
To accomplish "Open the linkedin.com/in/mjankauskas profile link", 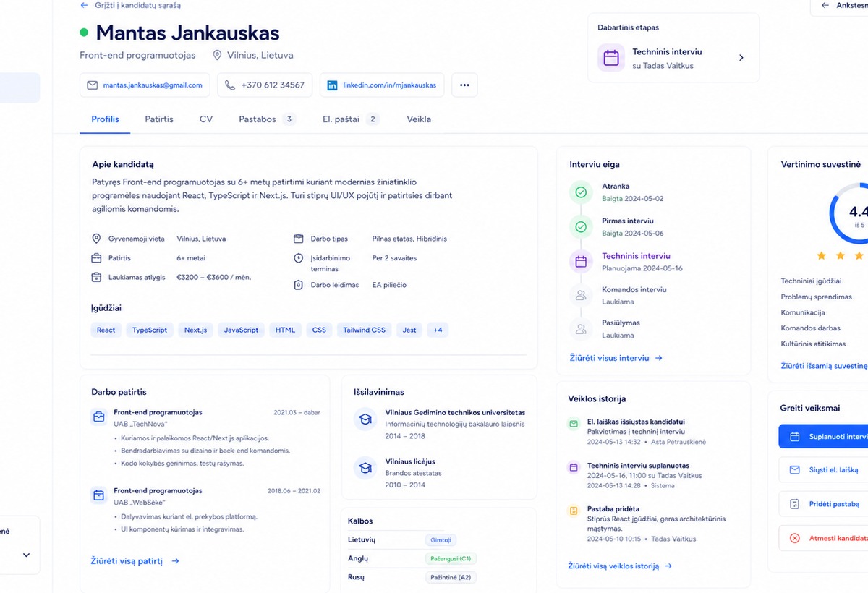I will (383, 85).
